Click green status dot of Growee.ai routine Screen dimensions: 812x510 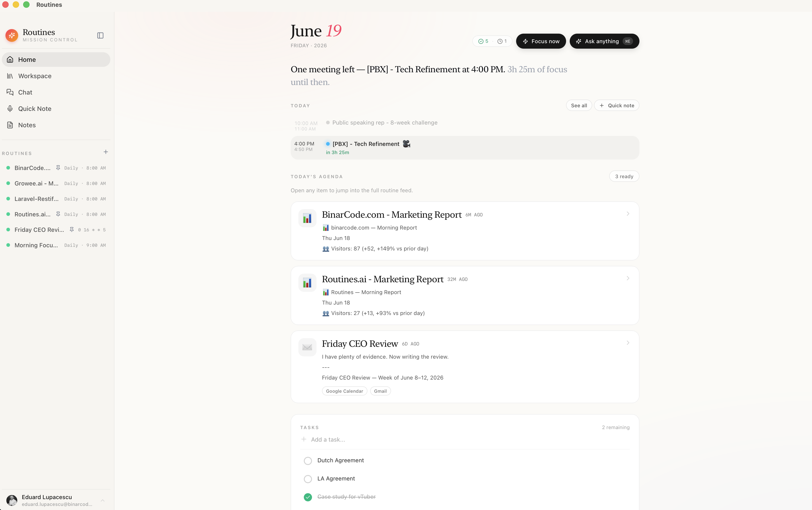[8, 183]
